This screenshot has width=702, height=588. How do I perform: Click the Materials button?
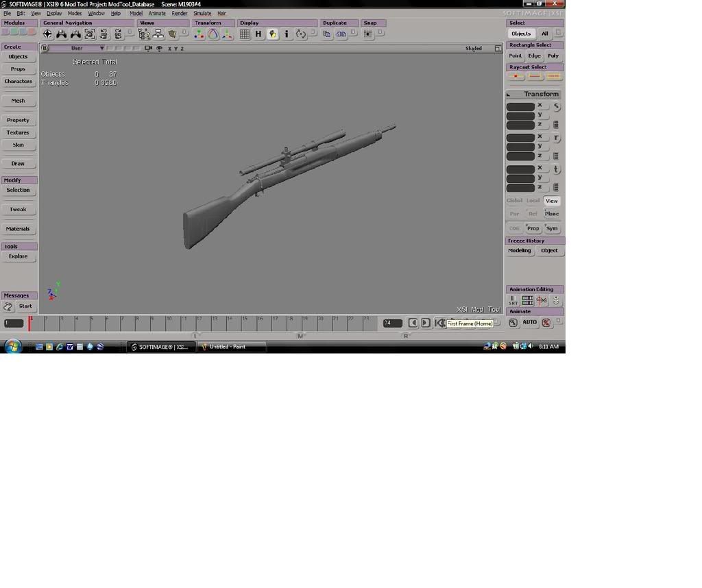[x=18, y=229]
